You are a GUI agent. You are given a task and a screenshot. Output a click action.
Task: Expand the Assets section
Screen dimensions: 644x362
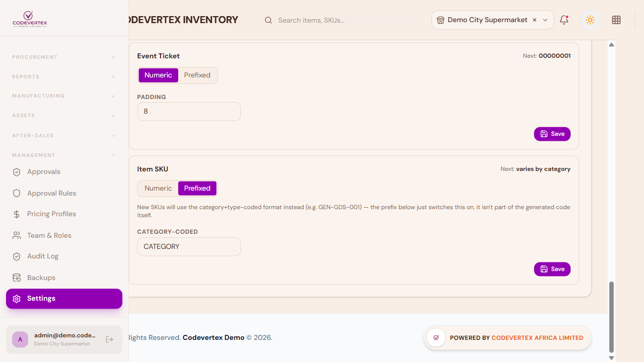(64, 116)
